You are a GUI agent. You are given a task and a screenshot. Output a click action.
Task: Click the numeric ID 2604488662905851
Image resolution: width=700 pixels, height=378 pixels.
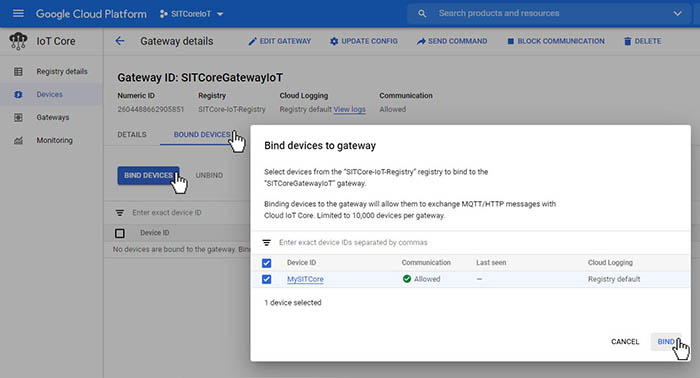(x=150, y=109)
